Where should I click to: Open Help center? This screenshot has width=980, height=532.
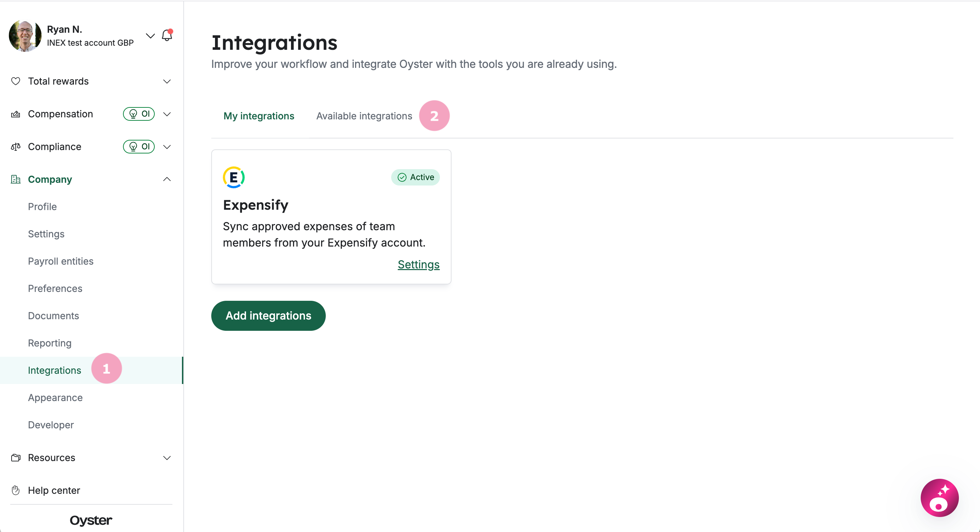click(53, 490)
